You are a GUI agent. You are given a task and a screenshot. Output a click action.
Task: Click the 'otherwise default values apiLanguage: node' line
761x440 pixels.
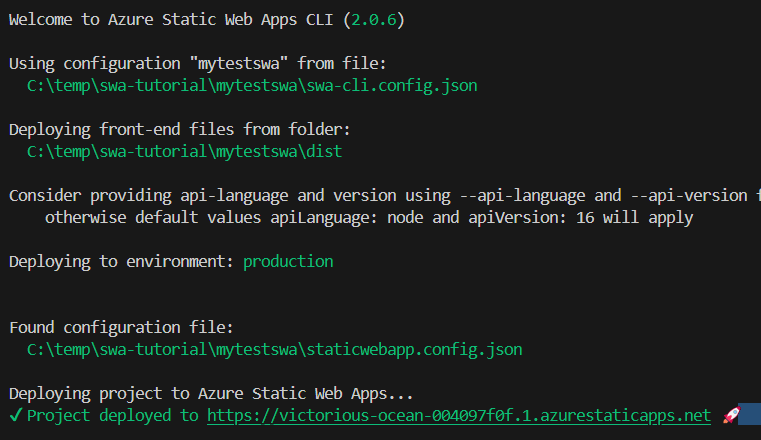click(x=369, y=218)
